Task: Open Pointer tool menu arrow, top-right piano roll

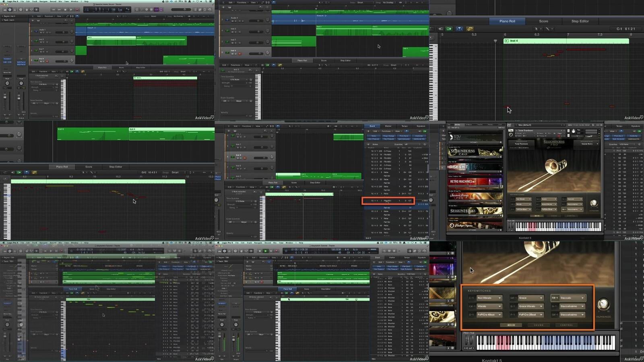Action: [540, 29]
